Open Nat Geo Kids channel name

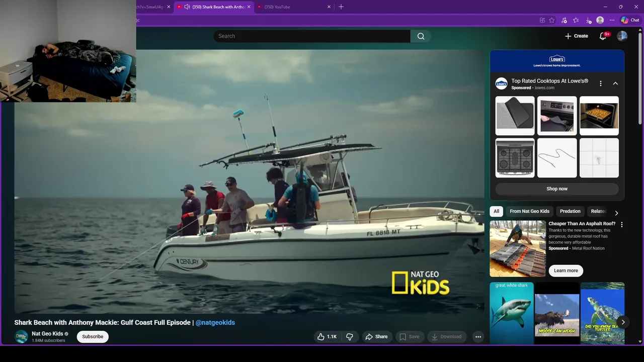point(47,334)
